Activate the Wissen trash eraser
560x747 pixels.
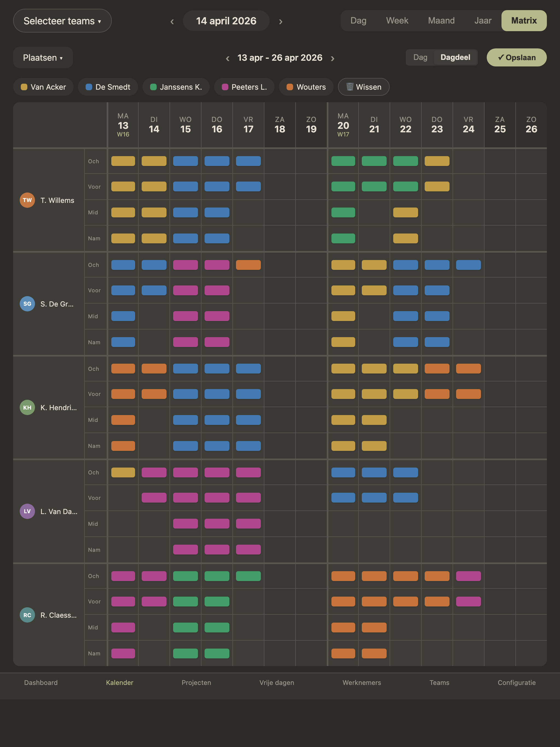click(364, 87)
